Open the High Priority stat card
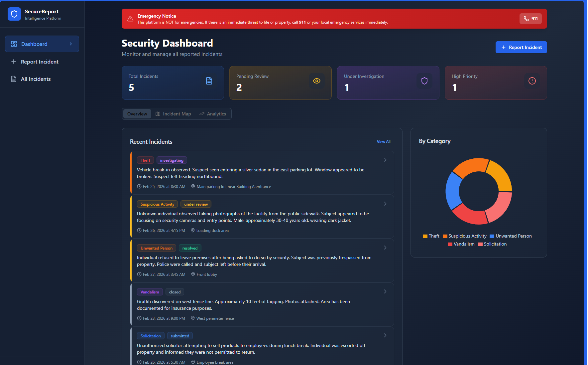588x365 pixels. 496,83
